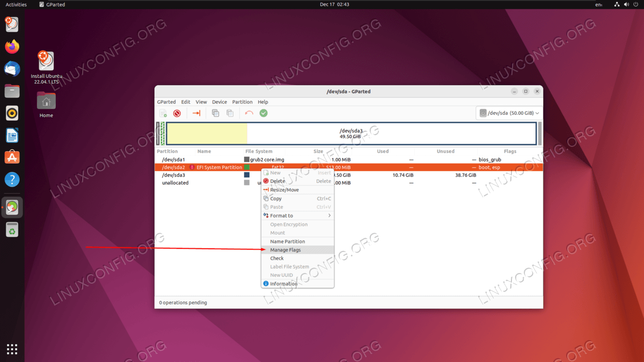The image size is (644, 362).
Task: Click the volume icon in top bar
Action: click(x=627, y=4)
